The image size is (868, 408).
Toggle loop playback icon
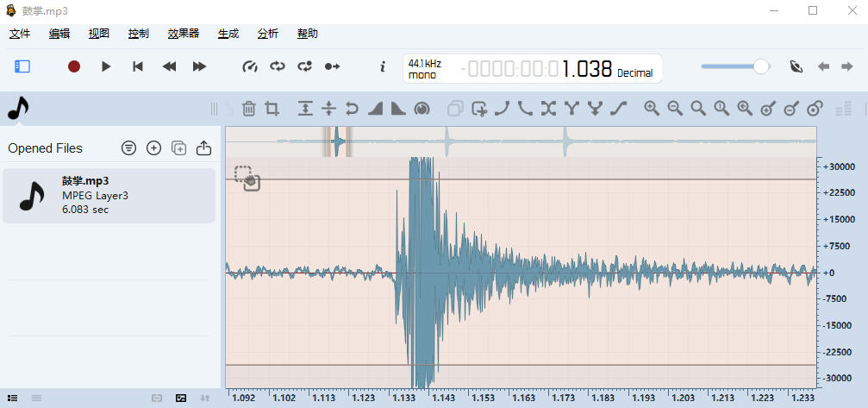(278, 66)
